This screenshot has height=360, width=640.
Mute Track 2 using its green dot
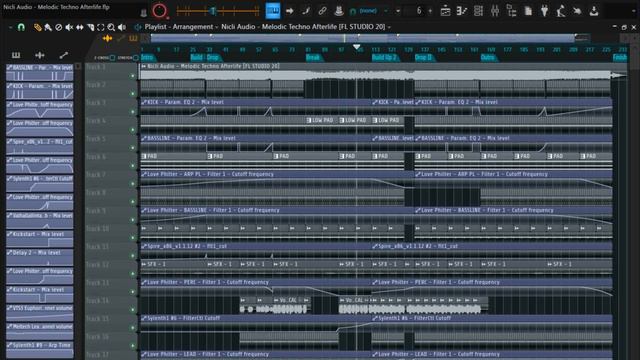pyautogui.click(x=133, y=93)
